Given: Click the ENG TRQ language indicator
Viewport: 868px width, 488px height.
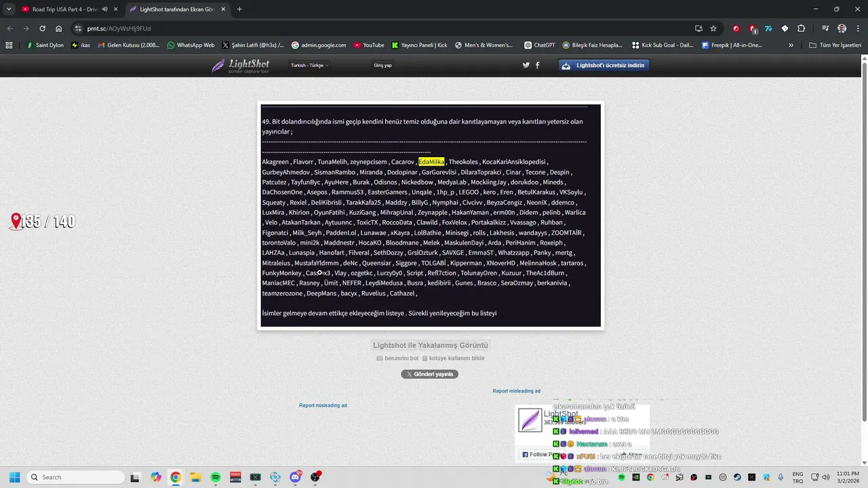Looking at the screenshot, I should click(x=798, y=477).
